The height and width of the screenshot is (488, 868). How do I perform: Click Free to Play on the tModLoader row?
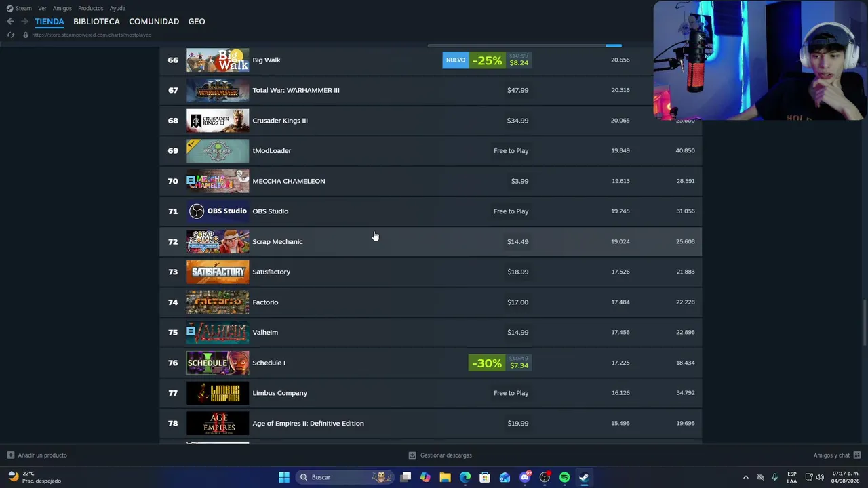511,150
